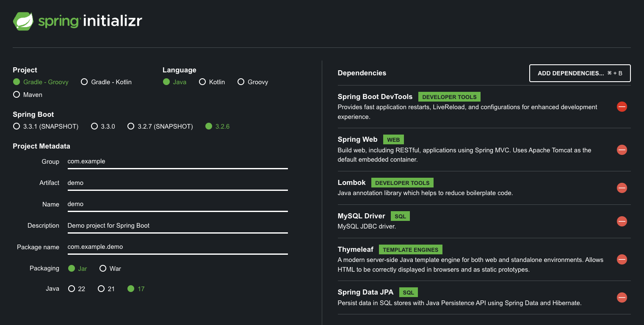Choose Kotlin as the language
Image resolution: width=644 pixels, height=325 pixels.
coord(212,82)
